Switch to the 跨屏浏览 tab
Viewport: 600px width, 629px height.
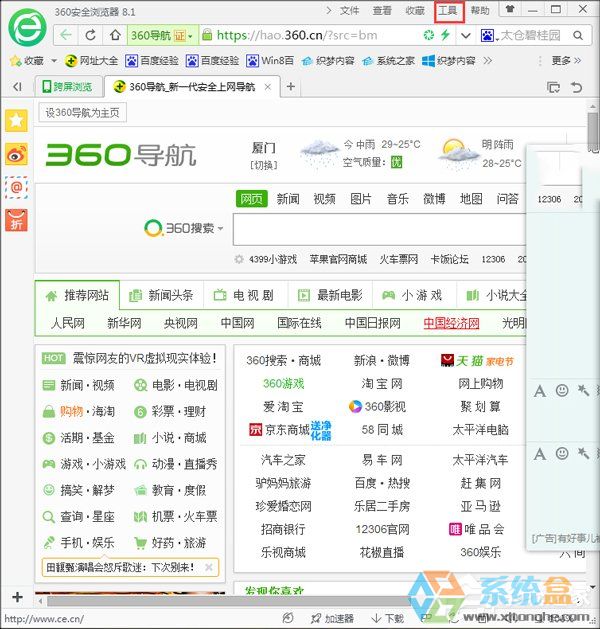67,87
